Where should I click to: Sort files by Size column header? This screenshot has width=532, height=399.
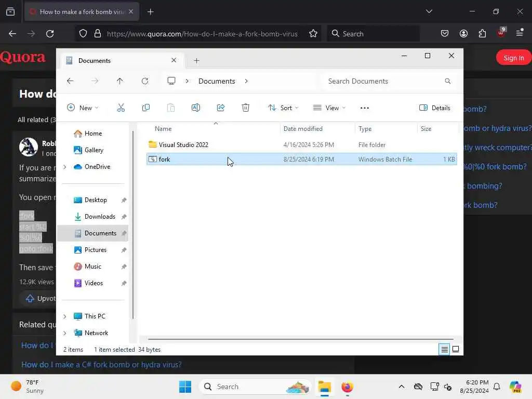click(426, 129)
